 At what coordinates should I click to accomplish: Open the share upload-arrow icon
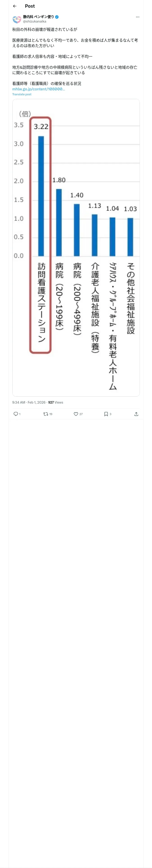136,414
